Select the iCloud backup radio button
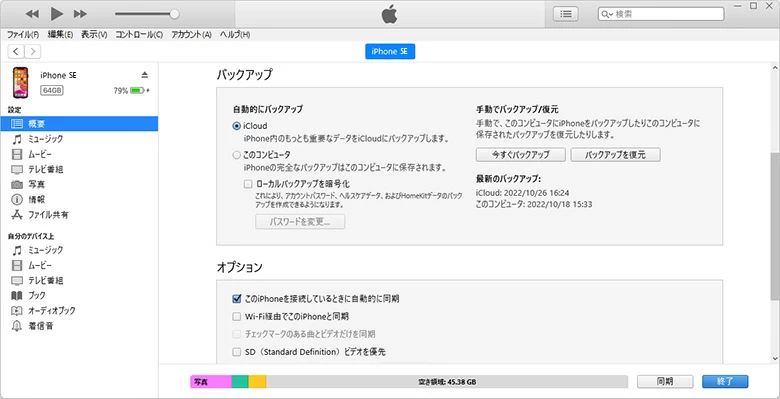Screen dimensions: 780x399 tap(237, 126)
